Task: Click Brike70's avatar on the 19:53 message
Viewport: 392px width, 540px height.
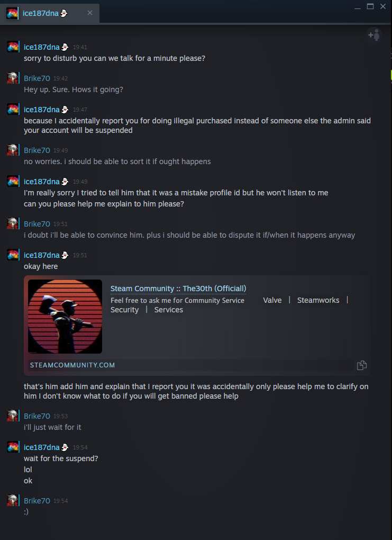Action: point(13,416)
